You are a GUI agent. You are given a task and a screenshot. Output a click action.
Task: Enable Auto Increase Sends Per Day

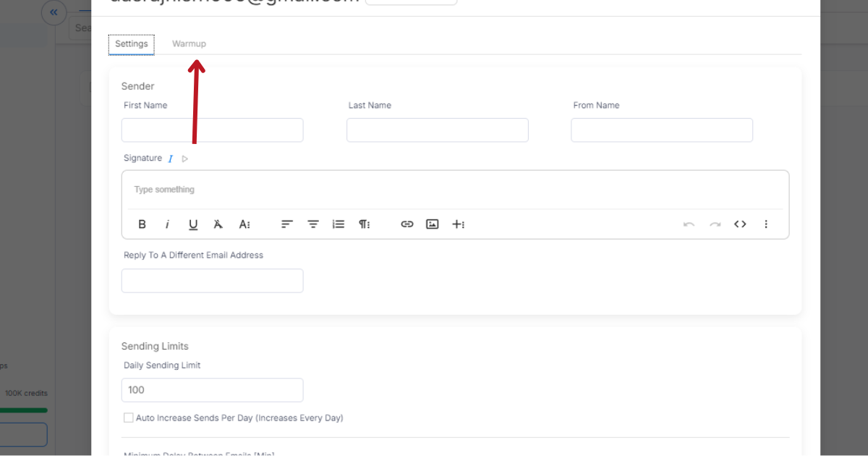click(x=129, y=418)
